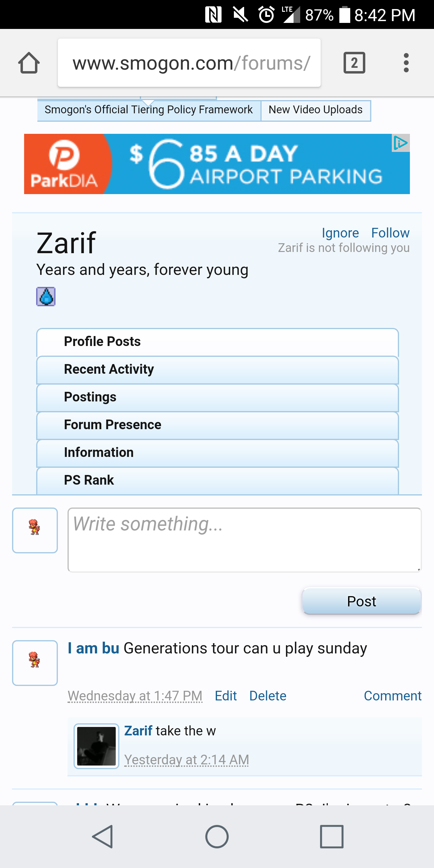Tap the blue water drop badge icon

tap(46, 297)
